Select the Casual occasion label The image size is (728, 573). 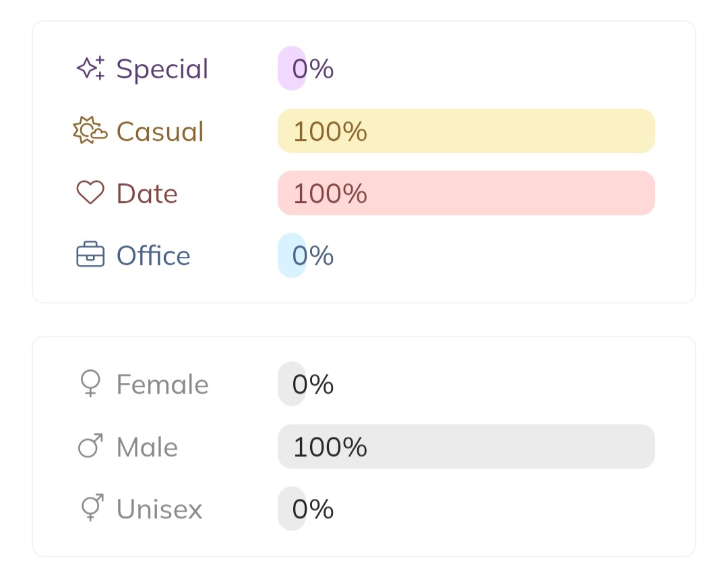click(x=160, y=131)
